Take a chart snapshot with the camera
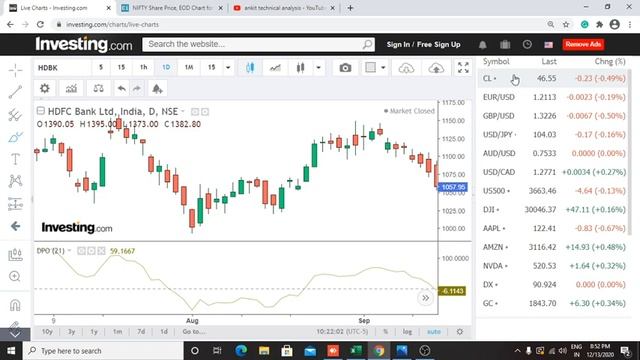The height and width of the screenshot is (360, 640). tap(345, 68)
